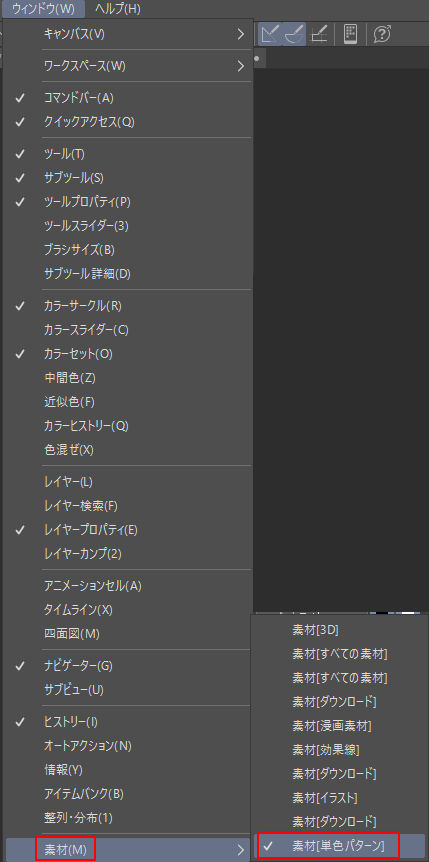
Task: Click the smartphone connection icon
Action: coord(350,34)
